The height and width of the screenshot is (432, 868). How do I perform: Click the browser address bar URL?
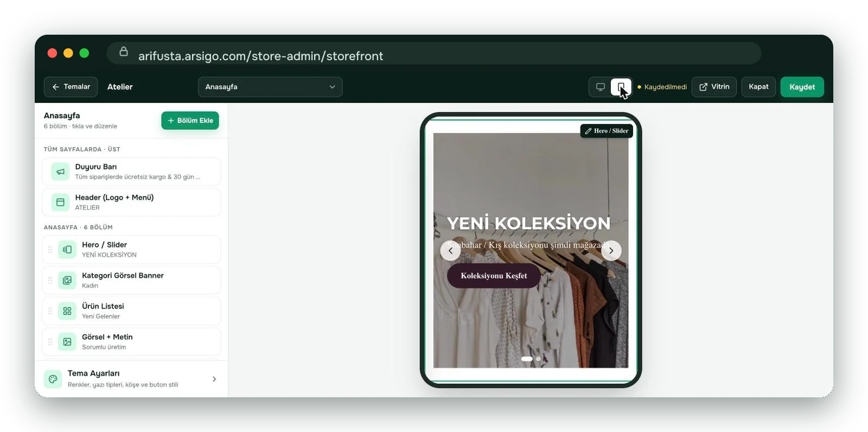point(260,56)
